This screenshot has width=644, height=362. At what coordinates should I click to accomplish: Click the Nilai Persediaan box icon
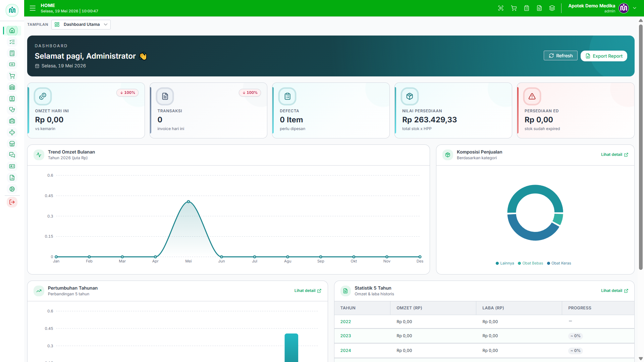click(410, 97)
